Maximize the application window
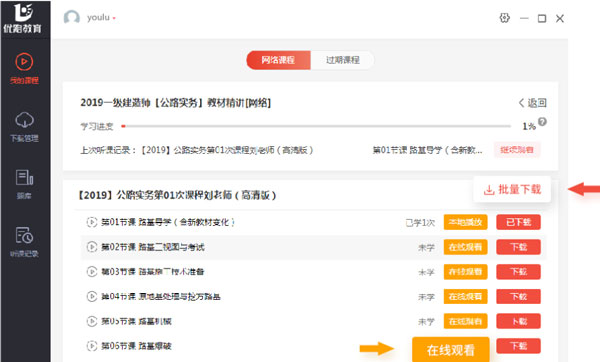 [542, 18]
